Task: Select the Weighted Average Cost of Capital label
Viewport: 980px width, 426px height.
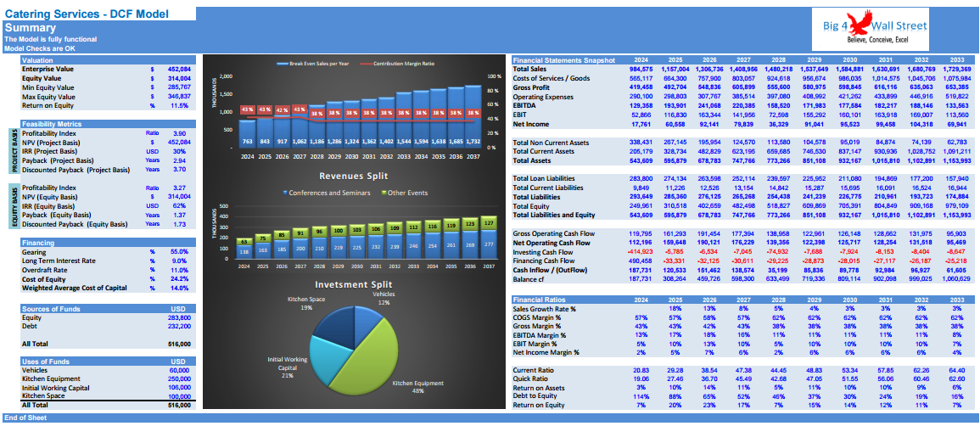Action: 75,288
